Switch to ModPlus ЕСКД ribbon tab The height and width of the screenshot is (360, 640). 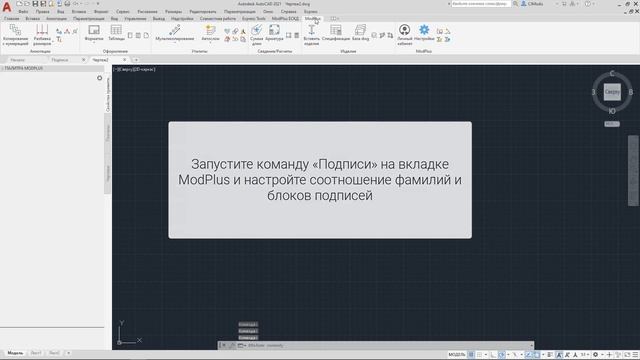pyautogui.click(x=285, y=18)
